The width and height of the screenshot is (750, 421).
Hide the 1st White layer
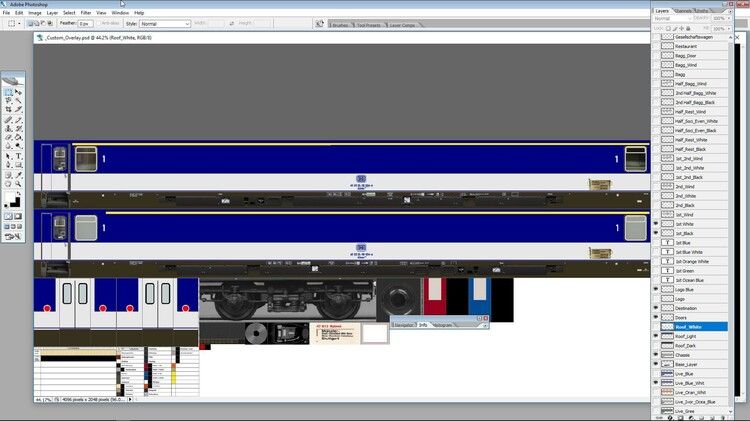coord(656,224)
